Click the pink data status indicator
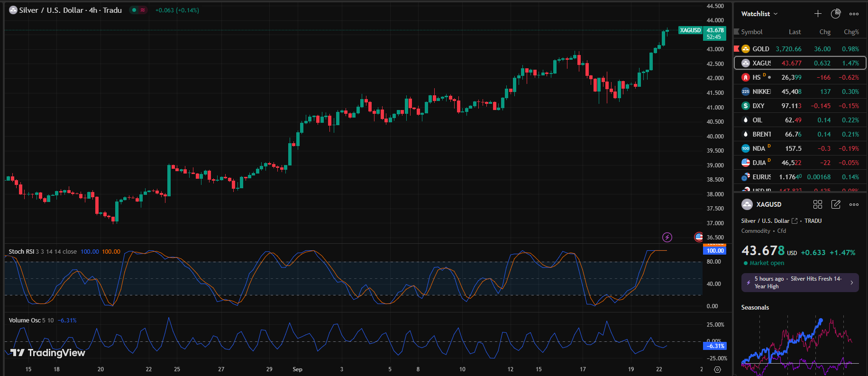 [x=143, y=10]
